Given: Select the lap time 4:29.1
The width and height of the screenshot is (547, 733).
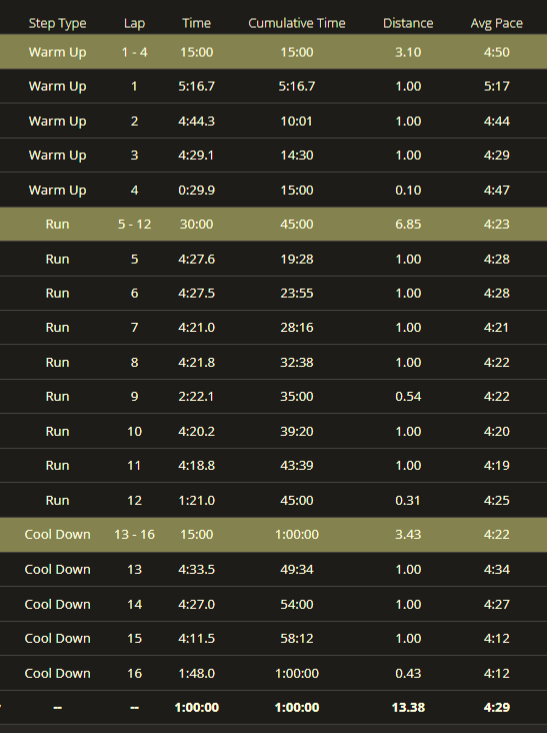Looking at the screenshot, I should [x=196, y=155].
